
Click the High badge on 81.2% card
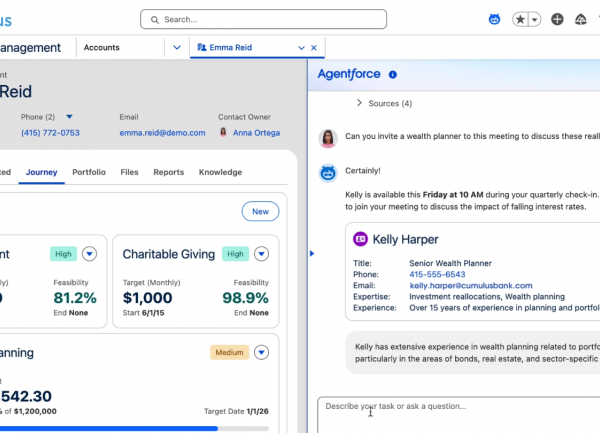pyautogui.click(x=63, y=254)
